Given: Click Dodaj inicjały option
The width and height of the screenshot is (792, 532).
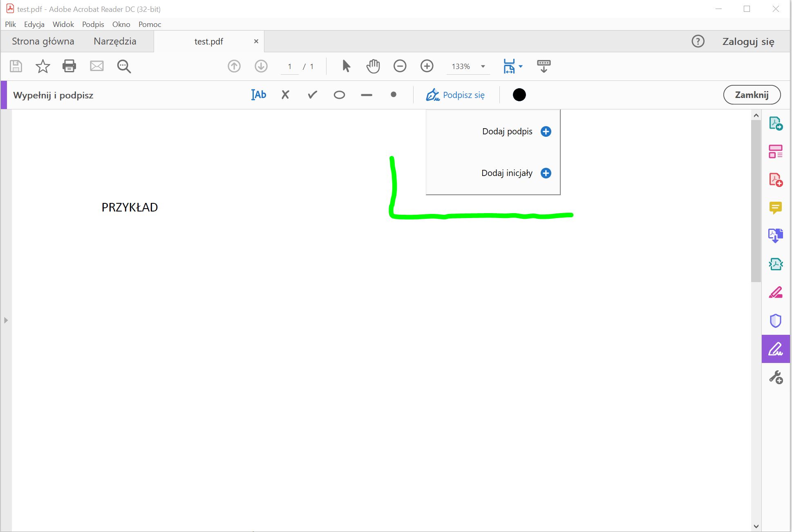Looking at the screenshot, I should click(516, 173).
